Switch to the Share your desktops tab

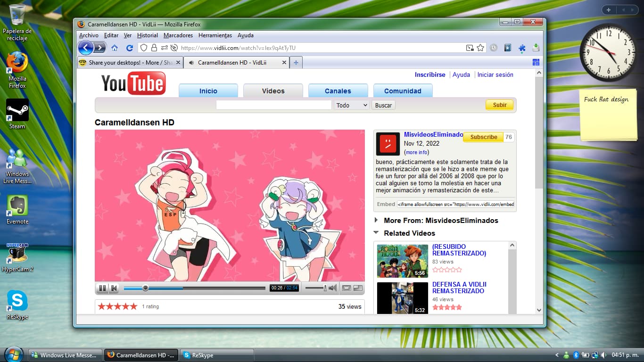click(130, 62)
